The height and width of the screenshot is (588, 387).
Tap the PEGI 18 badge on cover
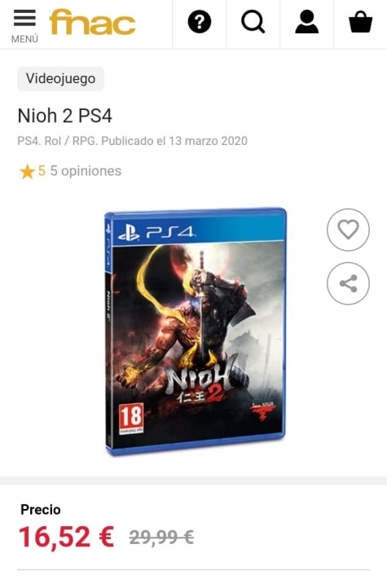tap(131, 419)
